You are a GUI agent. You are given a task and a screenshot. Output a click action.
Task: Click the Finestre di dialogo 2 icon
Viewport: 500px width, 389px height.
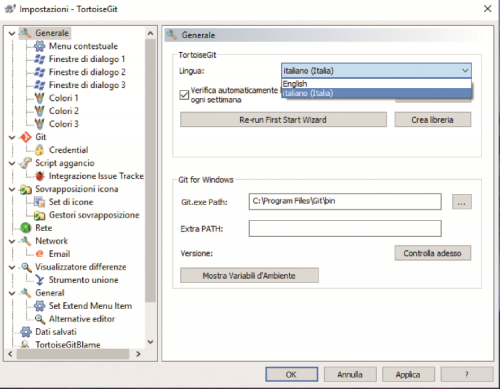pyautogui.click(x=39, y=72)
